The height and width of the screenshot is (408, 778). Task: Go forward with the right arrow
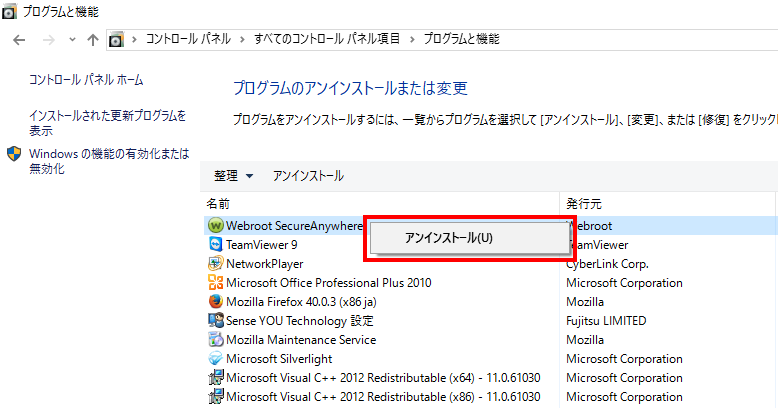49,40
